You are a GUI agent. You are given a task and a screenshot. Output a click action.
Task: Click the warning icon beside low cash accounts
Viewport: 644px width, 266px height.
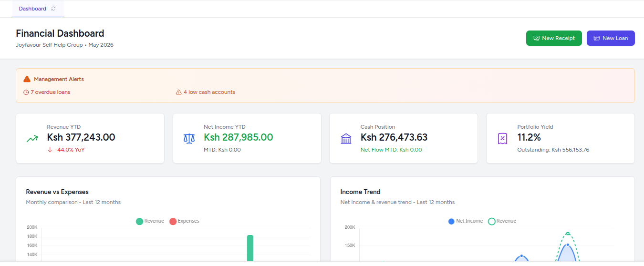click(x=179, y=92)
